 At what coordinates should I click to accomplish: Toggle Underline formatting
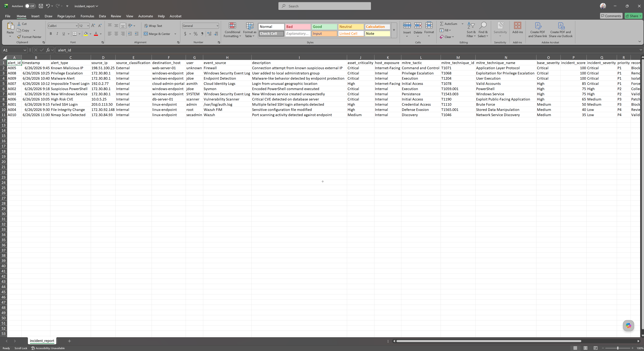(x=64, y=34)
